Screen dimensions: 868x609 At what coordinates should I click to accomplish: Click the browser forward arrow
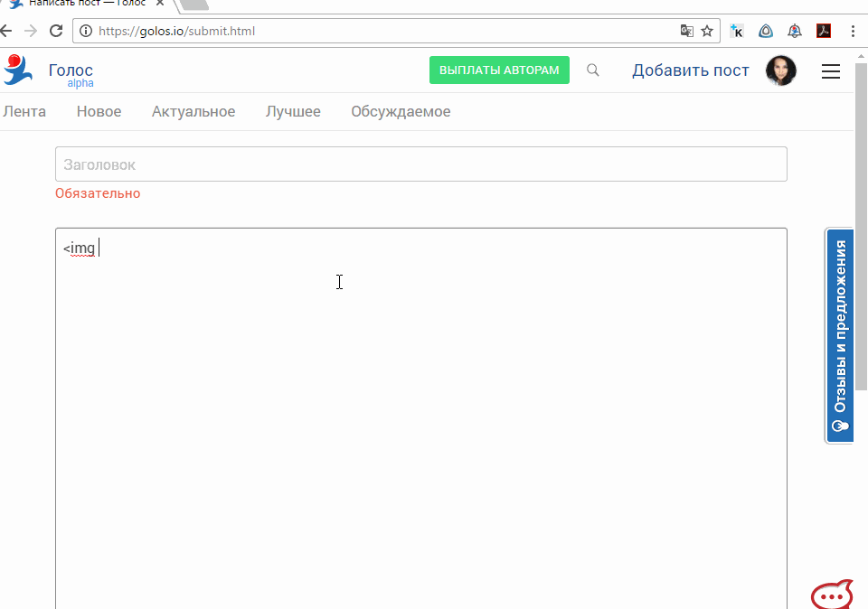point(31,31)
